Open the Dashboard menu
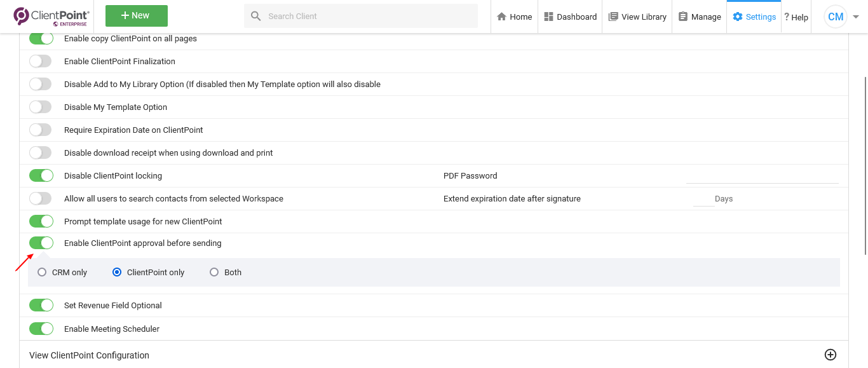The image size is (868, 368). point(571,17)
